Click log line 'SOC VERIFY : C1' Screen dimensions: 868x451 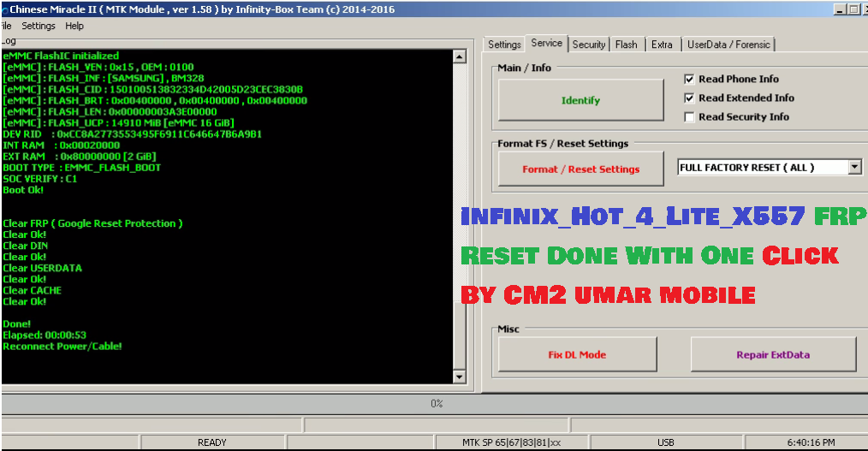coord(39,179)
